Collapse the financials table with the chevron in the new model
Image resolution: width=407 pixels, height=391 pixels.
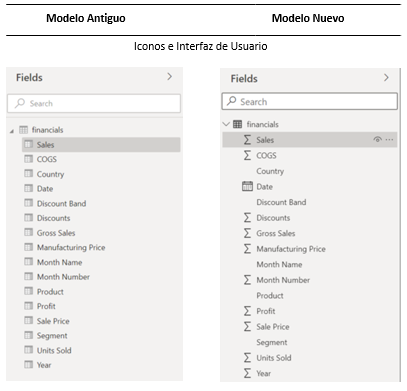226,124
